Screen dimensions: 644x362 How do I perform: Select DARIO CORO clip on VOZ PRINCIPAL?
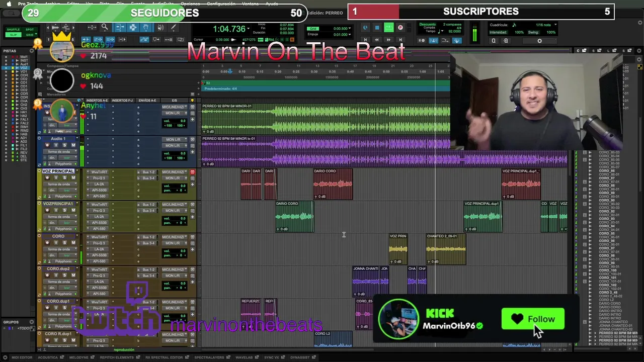tap(333, 184)
